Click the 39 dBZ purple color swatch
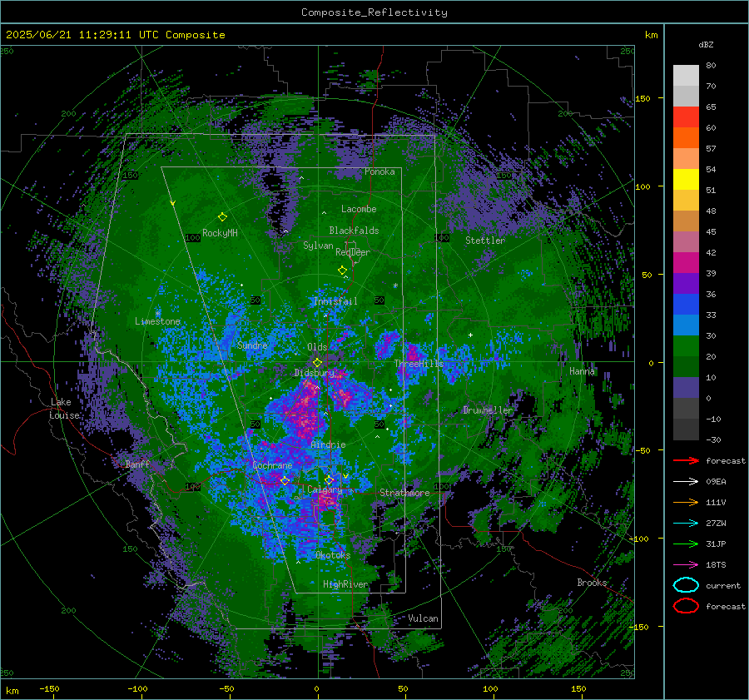The width and height of the screenshot is (749, 700). tap(686, 283)
